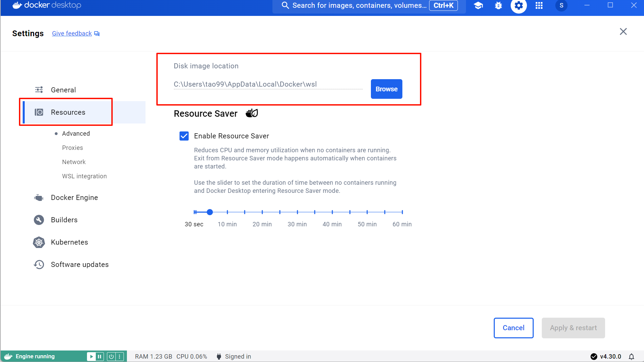The height and width of the screenshot is (362, 644).
Task: Click the Settings gear icon in header
Action: [518, 5]
